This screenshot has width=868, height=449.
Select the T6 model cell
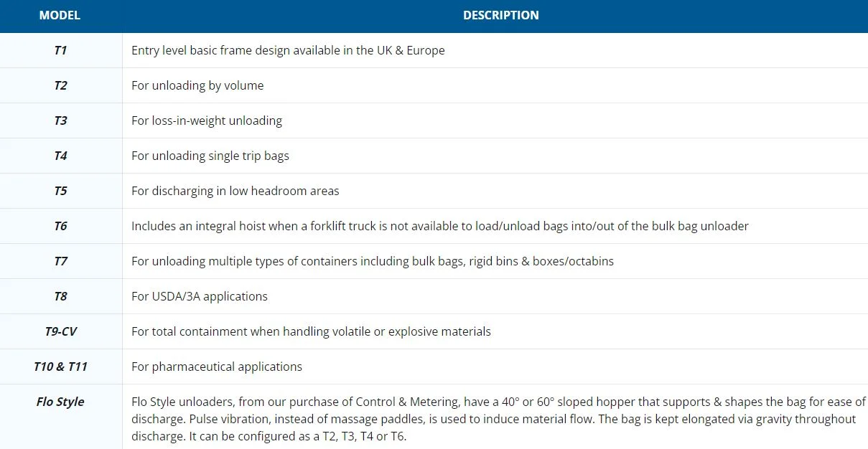(60, 226)
